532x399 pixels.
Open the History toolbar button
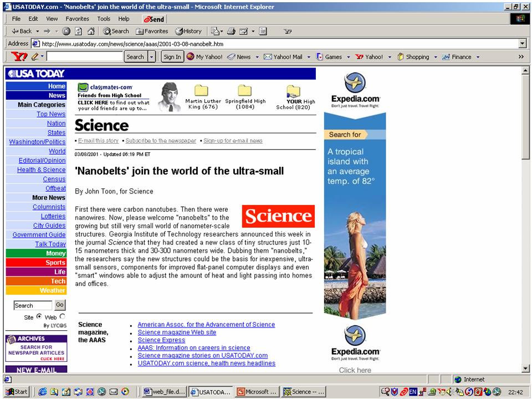[188, 31]
